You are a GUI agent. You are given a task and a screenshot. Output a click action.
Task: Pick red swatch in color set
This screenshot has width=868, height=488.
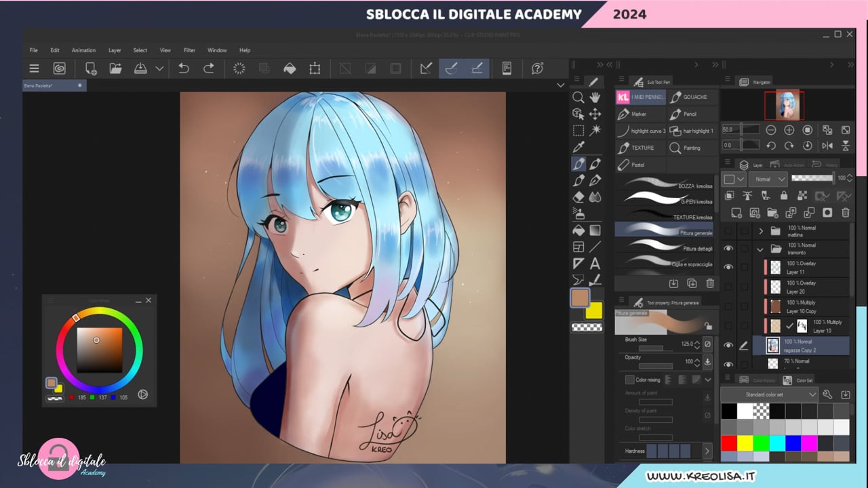click(729, 443)
